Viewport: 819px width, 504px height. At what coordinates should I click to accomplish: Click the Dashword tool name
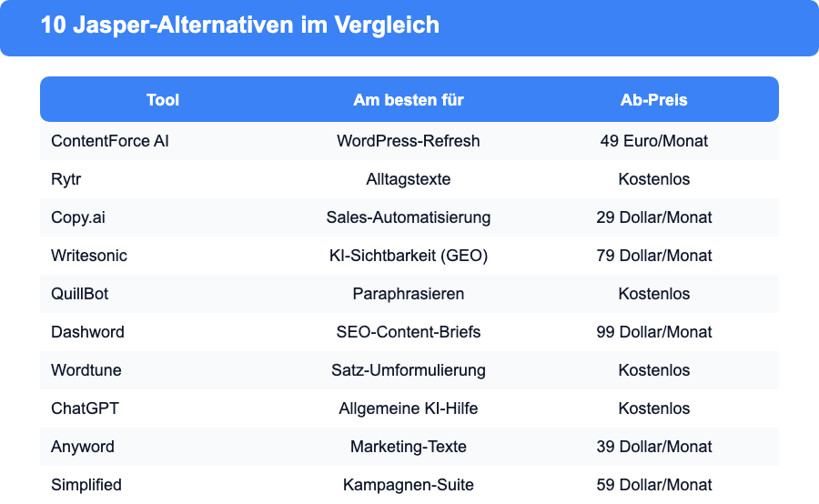pyautogui.click(x=87, y=332)
